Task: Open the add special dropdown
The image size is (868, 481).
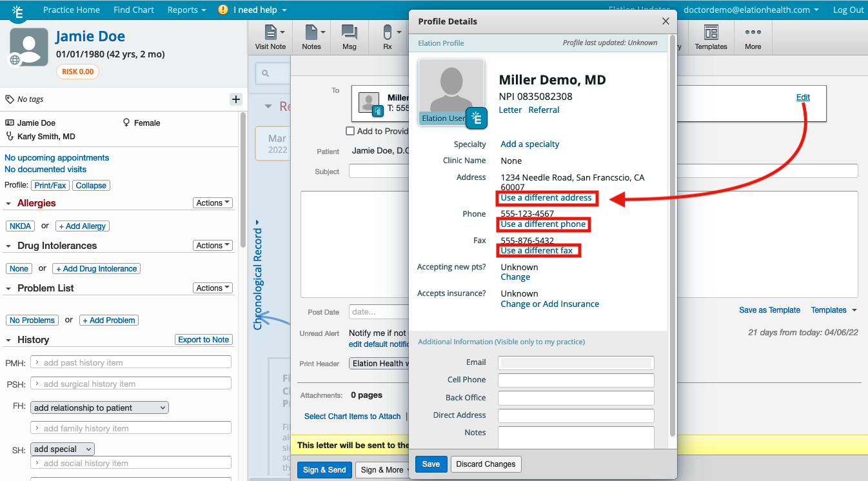Action: pos(62,449)
